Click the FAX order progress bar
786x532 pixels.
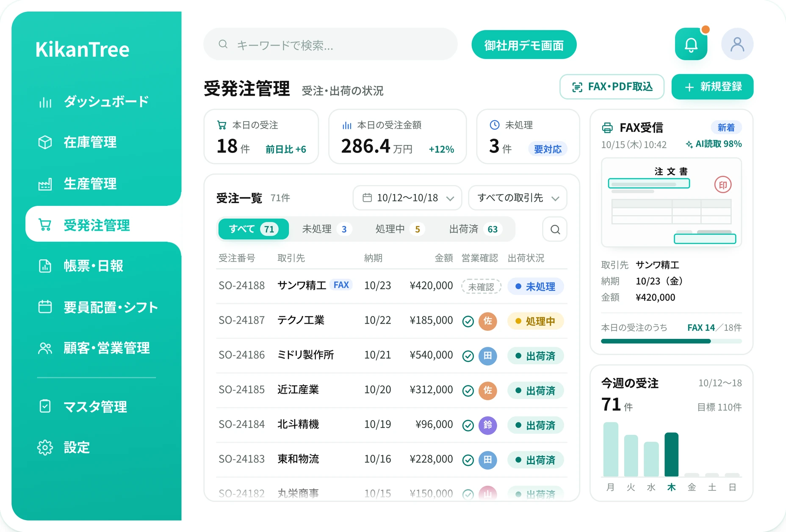[x=671, y=341]
